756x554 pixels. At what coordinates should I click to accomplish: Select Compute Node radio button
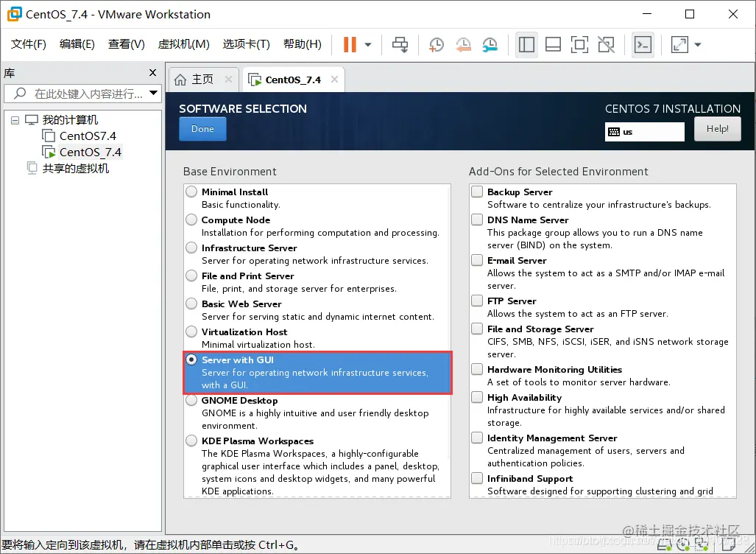tap(191, 220)
